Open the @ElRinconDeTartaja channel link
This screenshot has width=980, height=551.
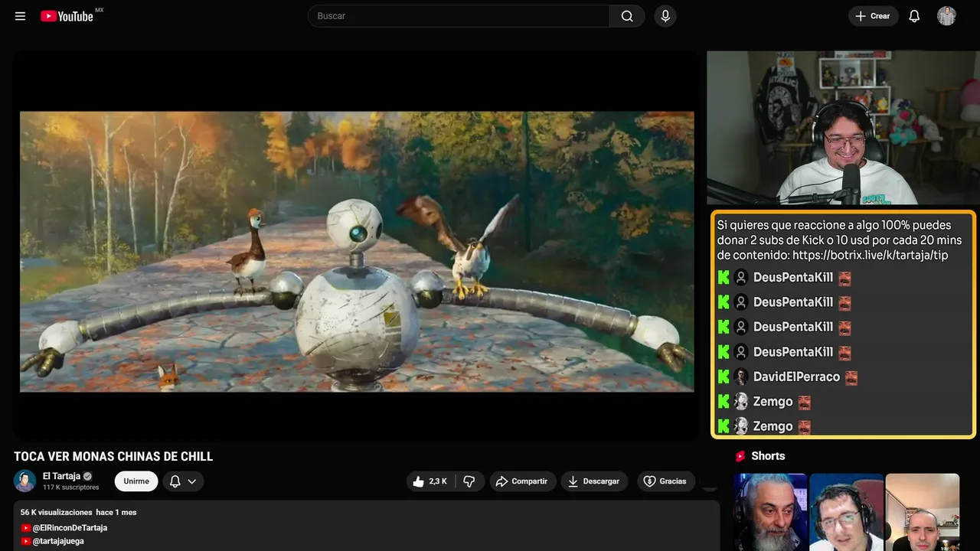click(70, 528)
